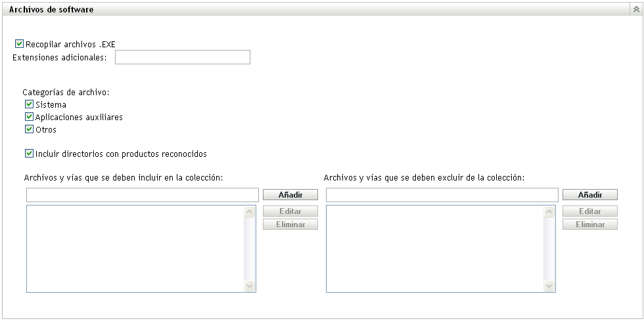The width and height of the screenshot is (644, 321).
Task: Click label Archivos y vías que se deben incluir
Action: tap(124, 178)
